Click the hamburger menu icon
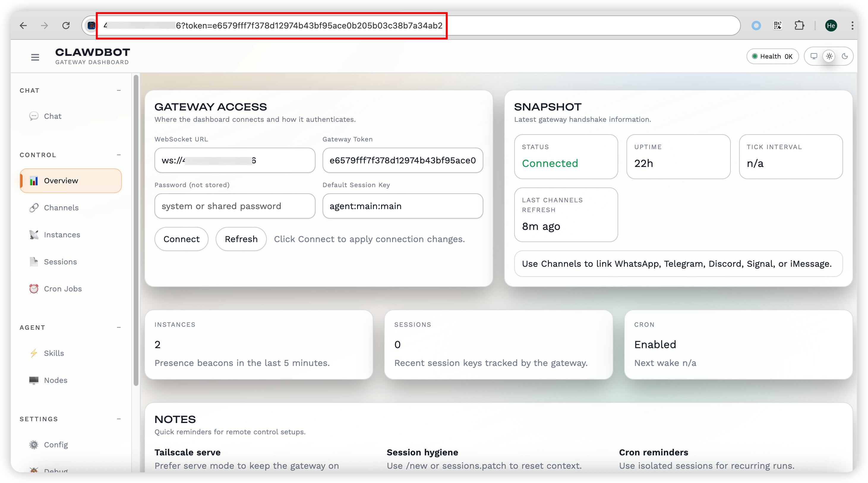This screenshot has height=483, width=868. [x=35, y=57]
